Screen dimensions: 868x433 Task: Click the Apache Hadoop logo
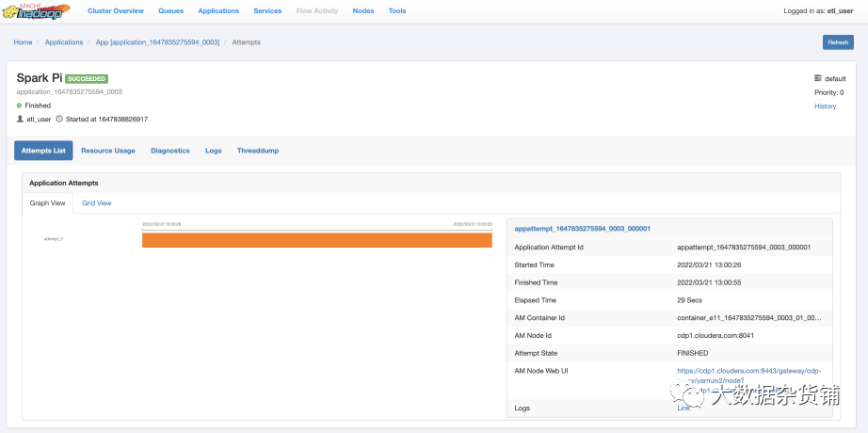coord(36,11)
